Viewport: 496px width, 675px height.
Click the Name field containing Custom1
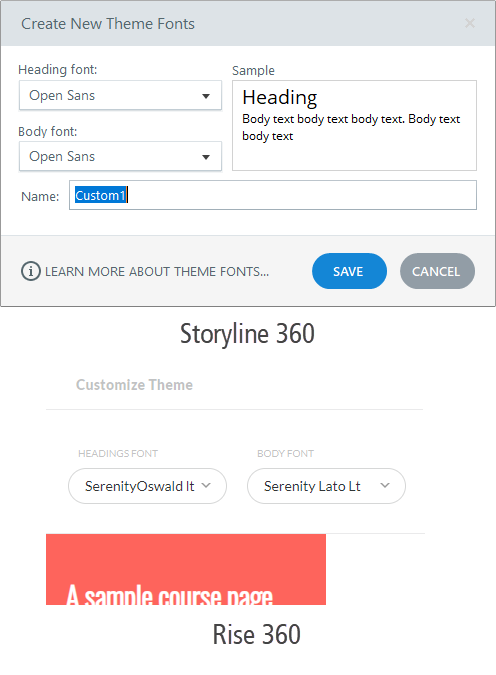tap(273, 195)
